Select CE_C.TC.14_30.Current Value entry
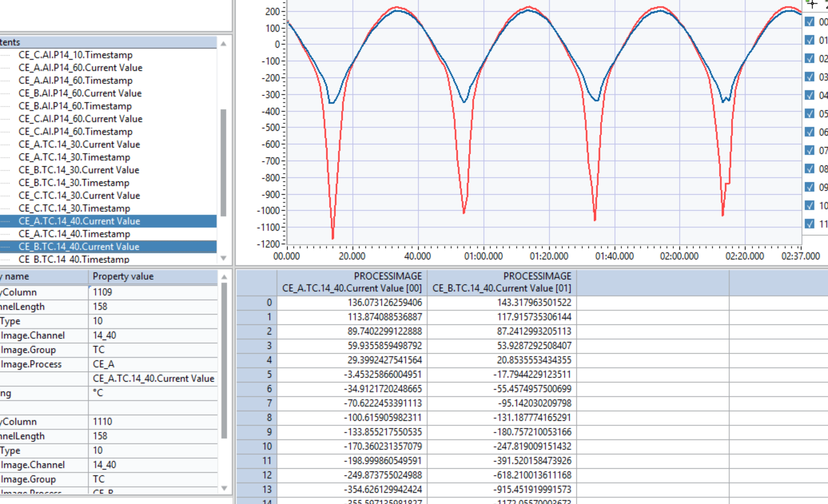 tap(79, 196)
